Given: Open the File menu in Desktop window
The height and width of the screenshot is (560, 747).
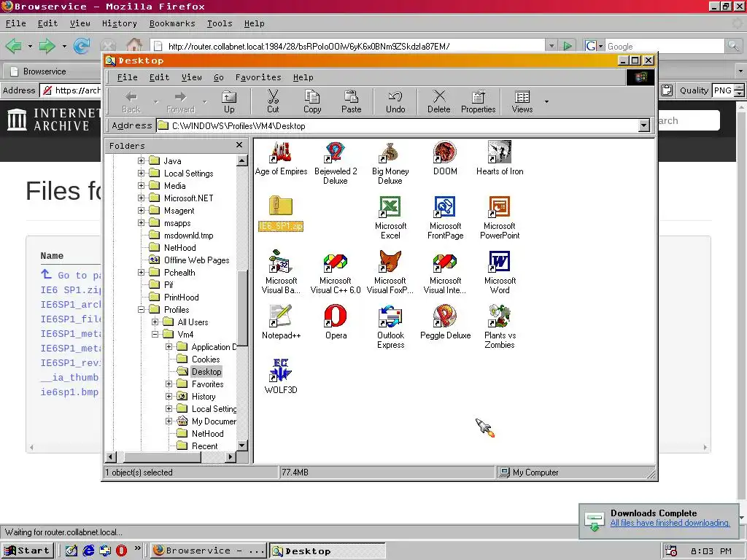Looking at the screenshot, I should click(127, 77).
